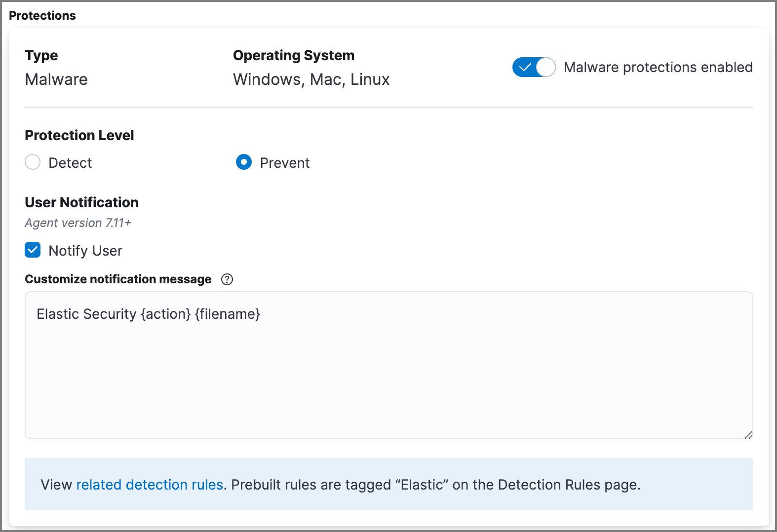777x532 pixels.
Task: Click the User Notification heading
Action: 81,202
